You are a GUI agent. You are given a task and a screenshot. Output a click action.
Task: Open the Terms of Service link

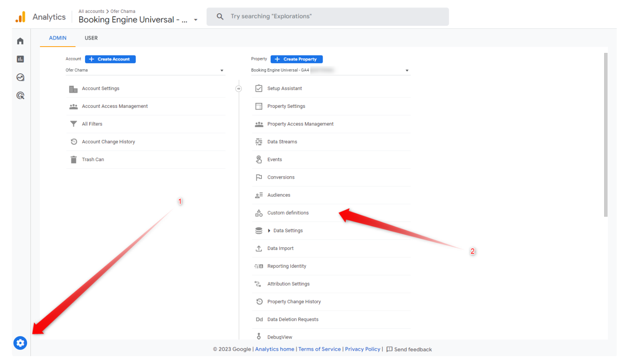(319, 349)
